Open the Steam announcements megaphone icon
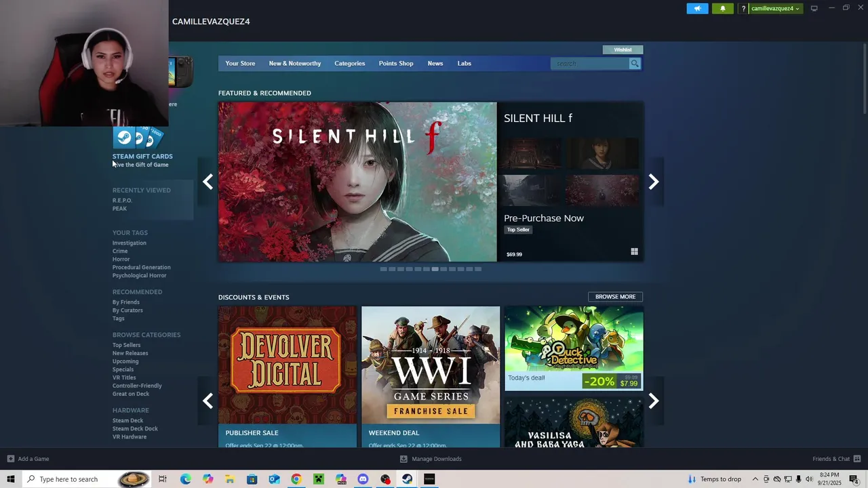The width and height of the screenshot is (868, 488). (697, 9)
